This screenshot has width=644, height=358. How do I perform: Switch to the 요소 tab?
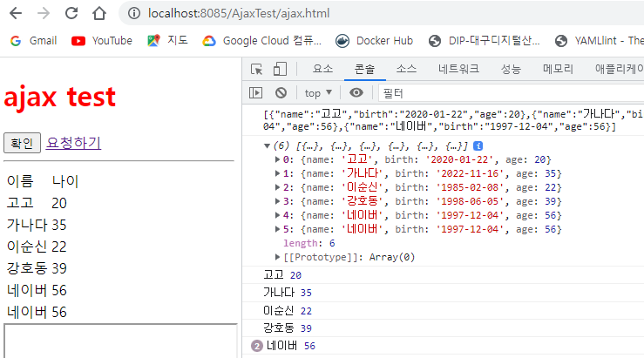tap(322, 69)
